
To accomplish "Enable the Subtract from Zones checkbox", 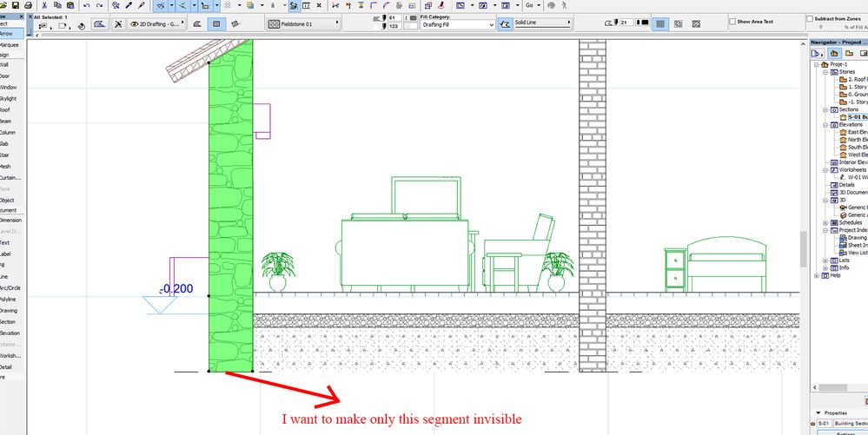I will pyautogui.click(x=810, y=18).
